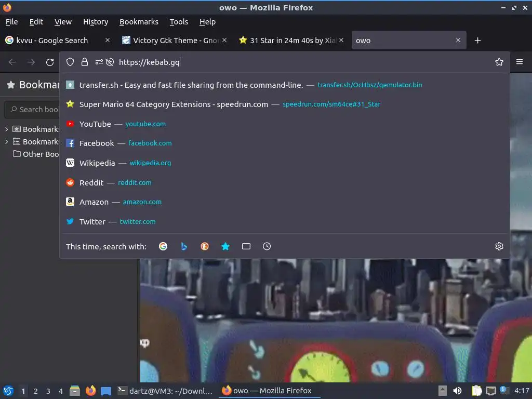This screenshot has width=532, height=399.
Task: Close the owo tab
Action: pyautogui.click(x=458, y=40)
